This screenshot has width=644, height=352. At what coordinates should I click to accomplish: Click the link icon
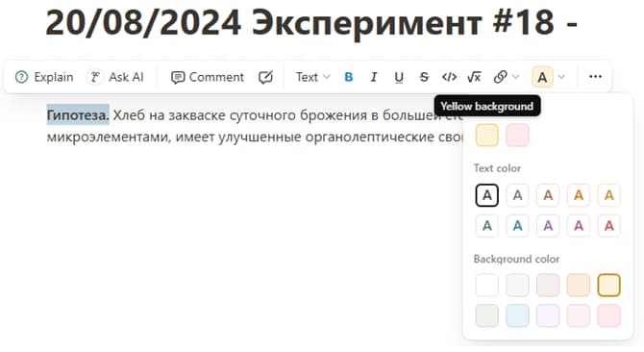(500, 77)
